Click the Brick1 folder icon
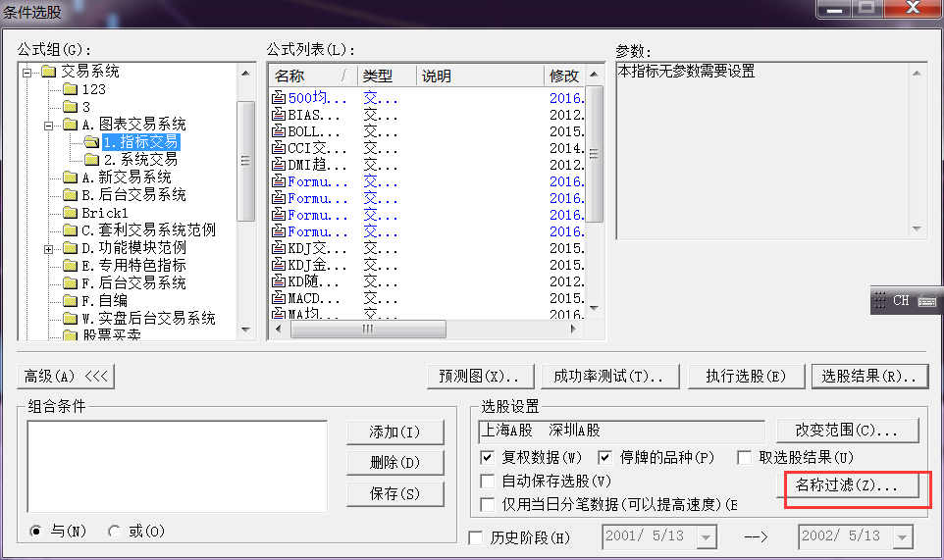 click(x=70, y=213)
